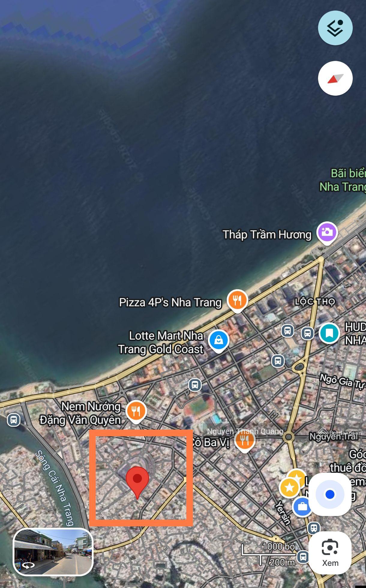The image size is (366, 588).
Task: Center map on my location button
Action: (x=330, y=494)
